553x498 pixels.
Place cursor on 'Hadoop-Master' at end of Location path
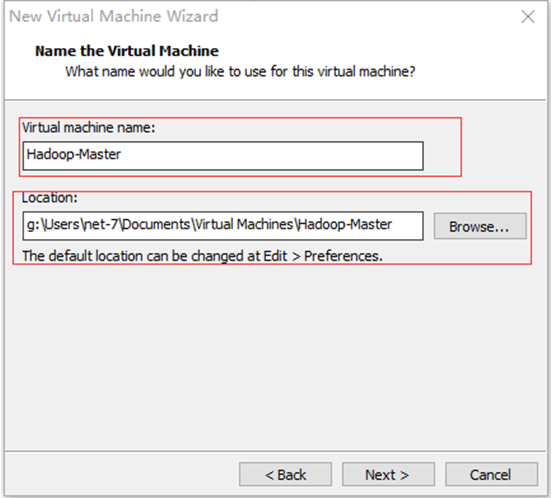345,225
